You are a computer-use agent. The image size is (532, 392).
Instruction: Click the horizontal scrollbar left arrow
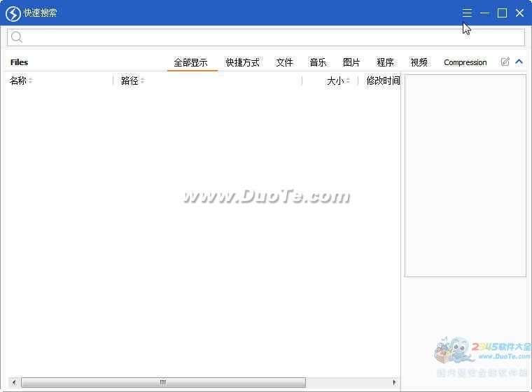pos(13,382)
